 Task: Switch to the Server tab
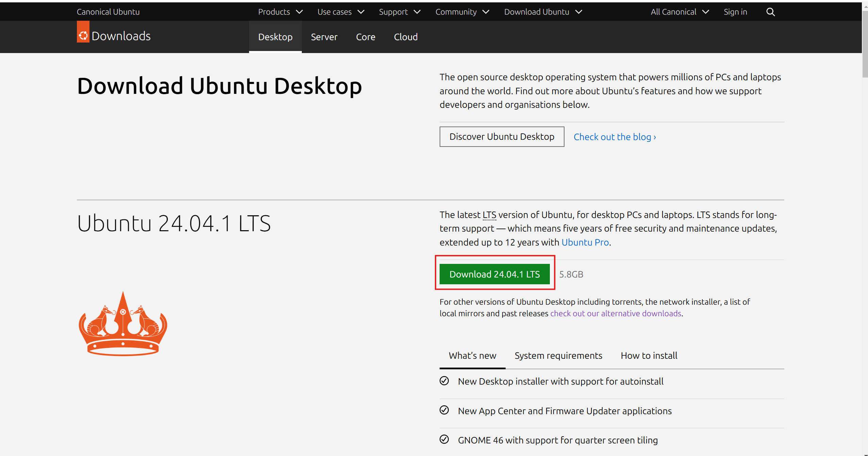[324, 37]
